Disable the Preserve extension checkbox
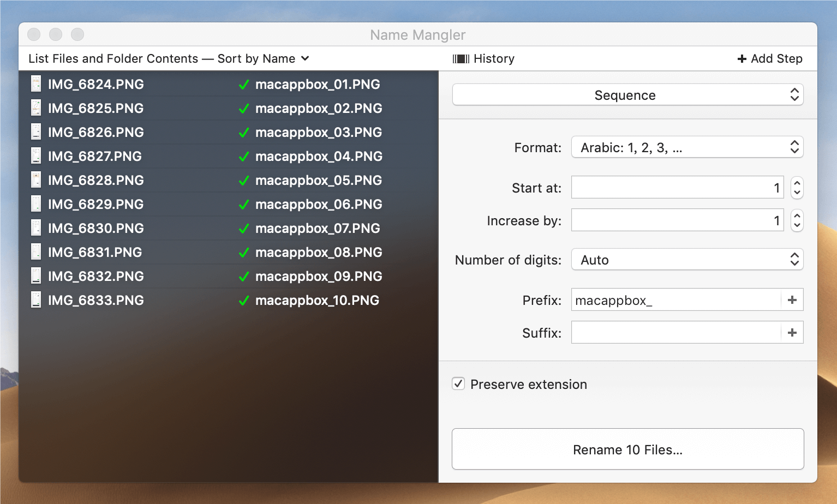The height and width of the screenshot is (504, 837). tap(458, 384)
